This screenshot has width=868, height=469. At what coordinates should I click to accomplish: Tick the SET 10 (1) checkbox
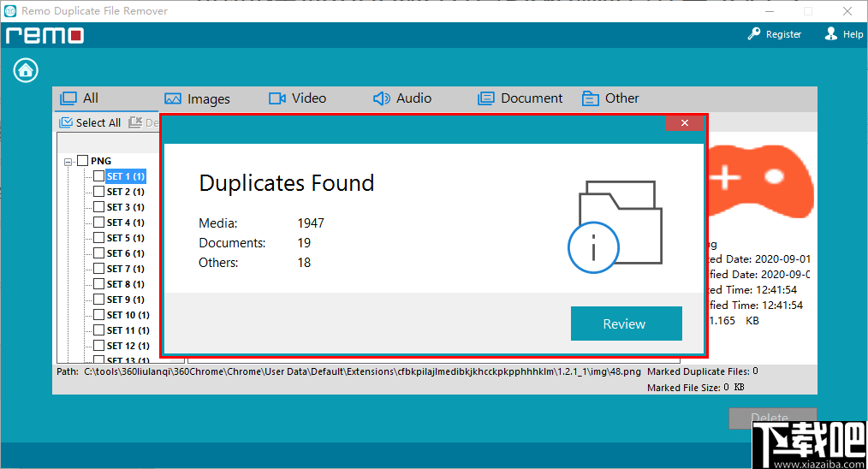click(x=98, y=314)
